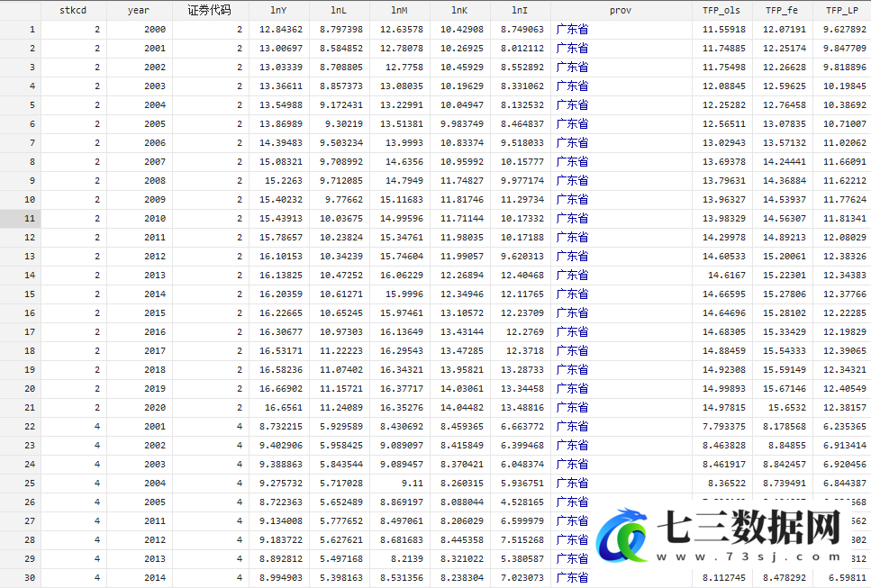Click the 证券代码 column header
This screenshot has width=871, height=588.
tap(210, 10)
